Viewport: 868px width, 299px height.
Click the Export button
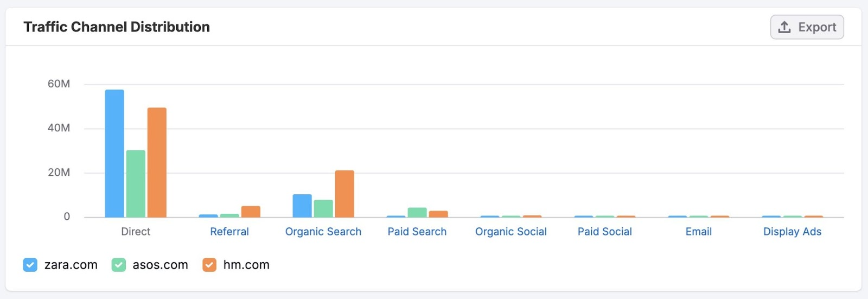[x=807, y=27]
